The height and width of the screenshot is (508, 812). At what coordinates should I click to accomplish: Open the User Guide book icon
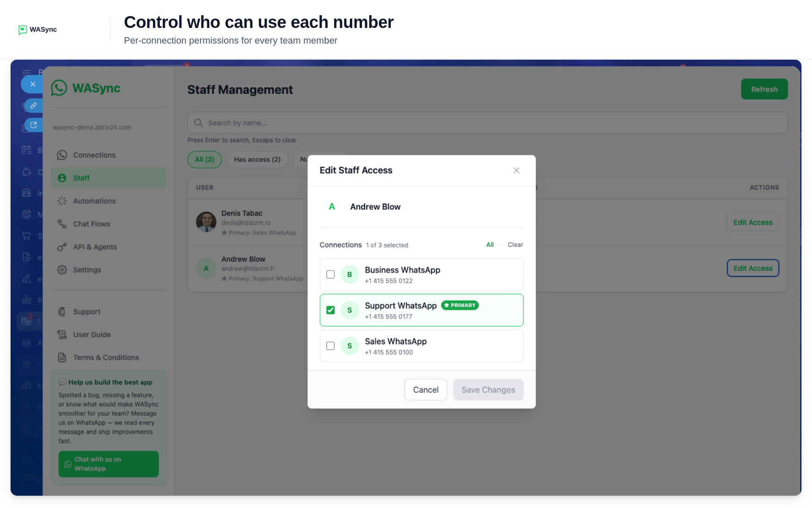coord(62,334)
